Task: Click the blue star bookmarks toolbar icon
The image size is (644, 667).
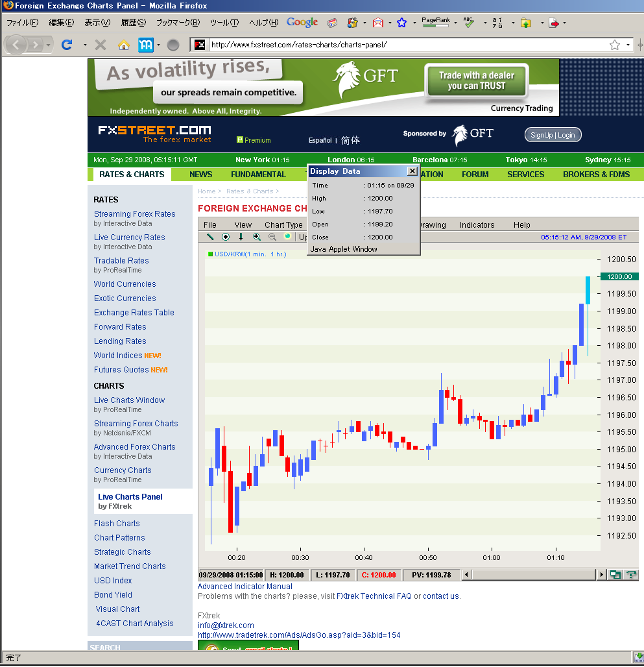Action: tap(401, 23)
